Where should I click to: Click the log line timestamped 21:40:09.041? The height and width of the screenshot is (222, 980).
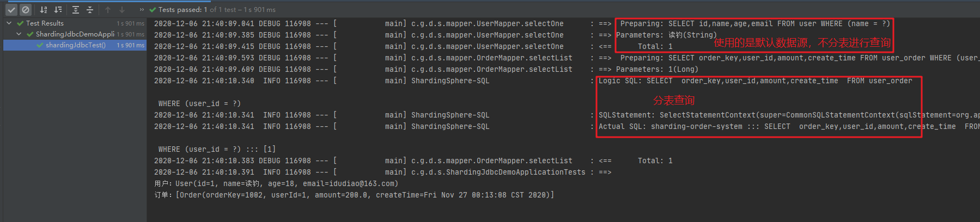tap(522, 23)
